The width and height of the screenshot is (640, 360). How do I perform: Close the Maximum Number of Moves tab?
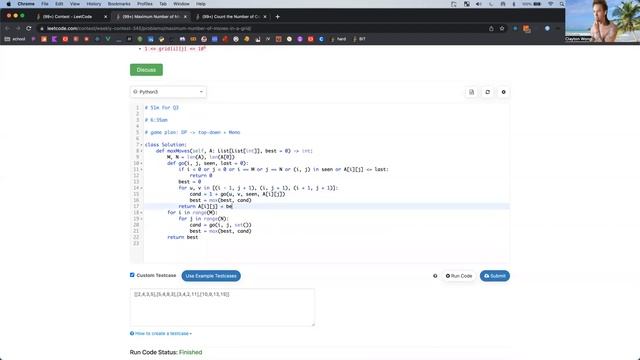coord(185,17)
